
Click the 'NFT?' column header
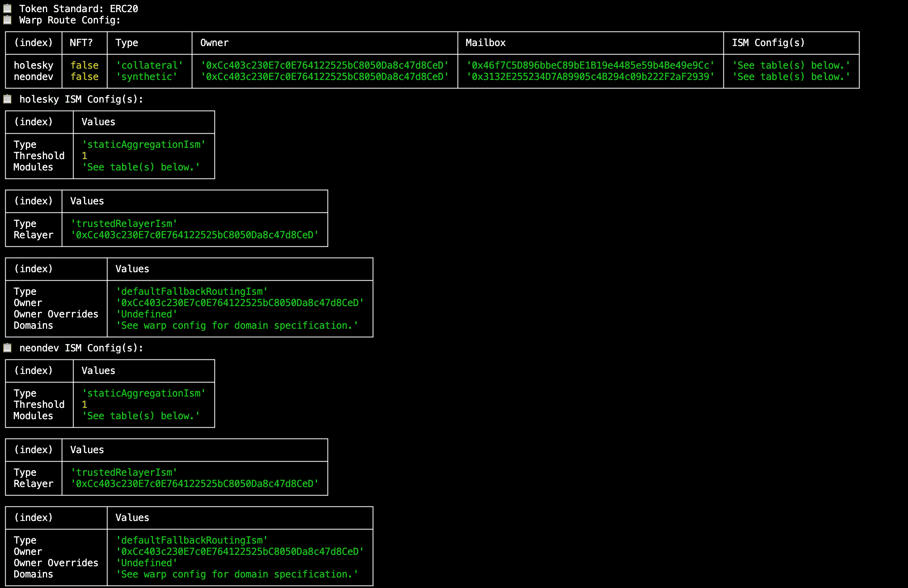coord(81,43)
